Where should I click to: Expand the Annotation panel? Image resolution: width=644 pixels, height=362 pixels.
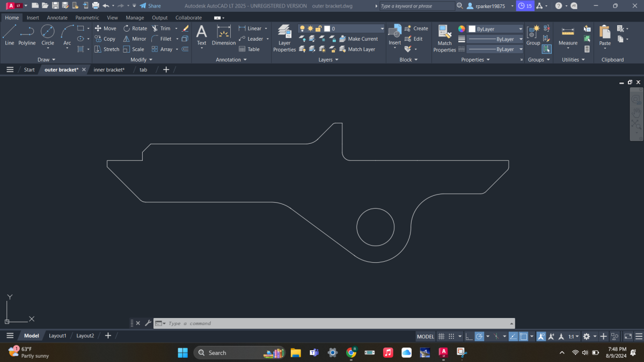(231, 60)
